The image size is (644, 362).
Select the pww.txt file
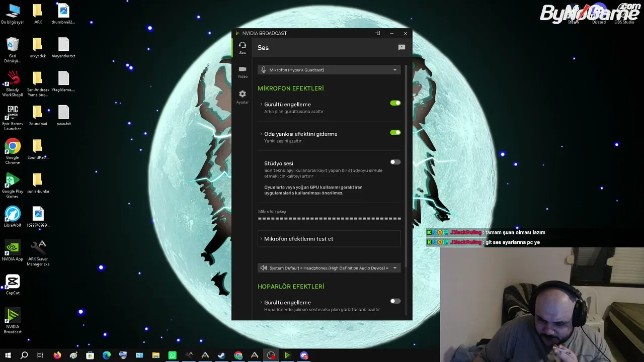pos(63,116)
